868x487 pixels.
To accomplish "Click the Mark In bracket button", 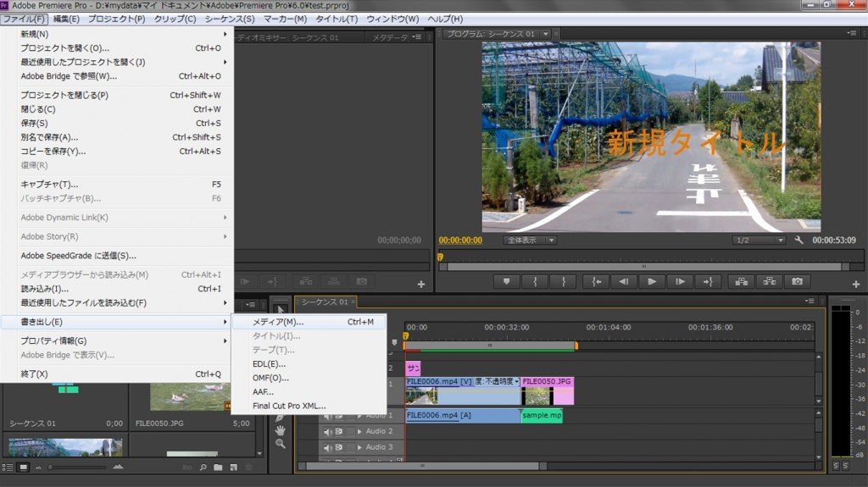I will [535, 282].
